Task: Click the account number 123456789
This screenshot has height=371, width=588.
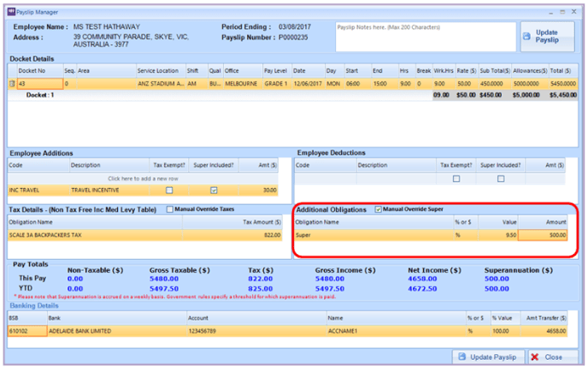Action: (256, 331)
